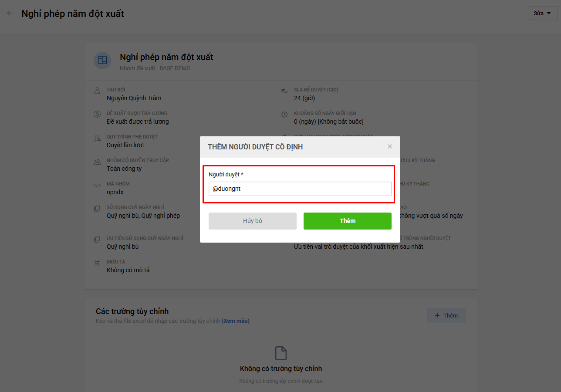The width and height of the screenshot is (561, 392).
Task: Open the Sửa dropdown menu
Action: click(x=543, y=13)
